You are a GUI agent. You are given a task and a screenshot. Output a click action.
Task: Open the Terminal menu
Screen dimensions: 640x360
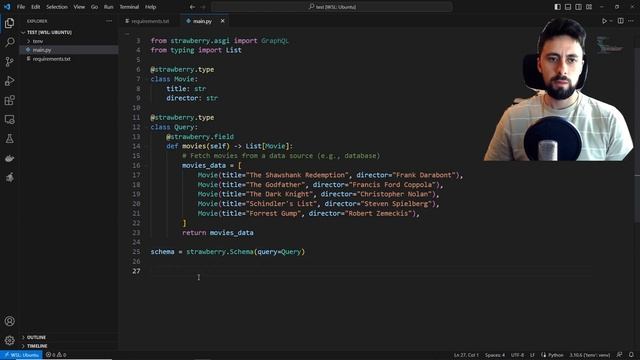coord(129,7)
